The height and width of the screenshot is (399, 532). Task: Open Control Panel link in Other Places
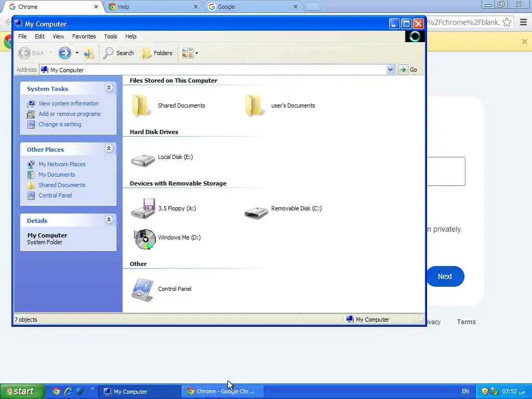(55, 195)
